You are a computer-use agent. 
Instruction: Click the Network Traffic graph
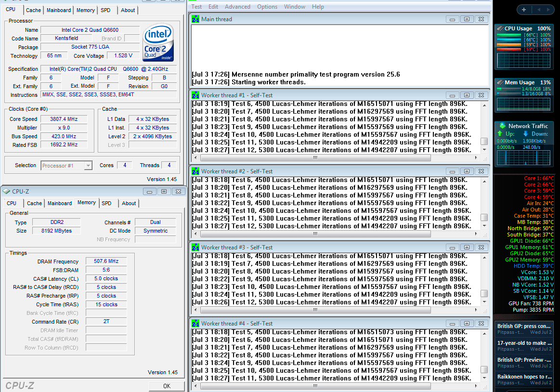(523, 157)
